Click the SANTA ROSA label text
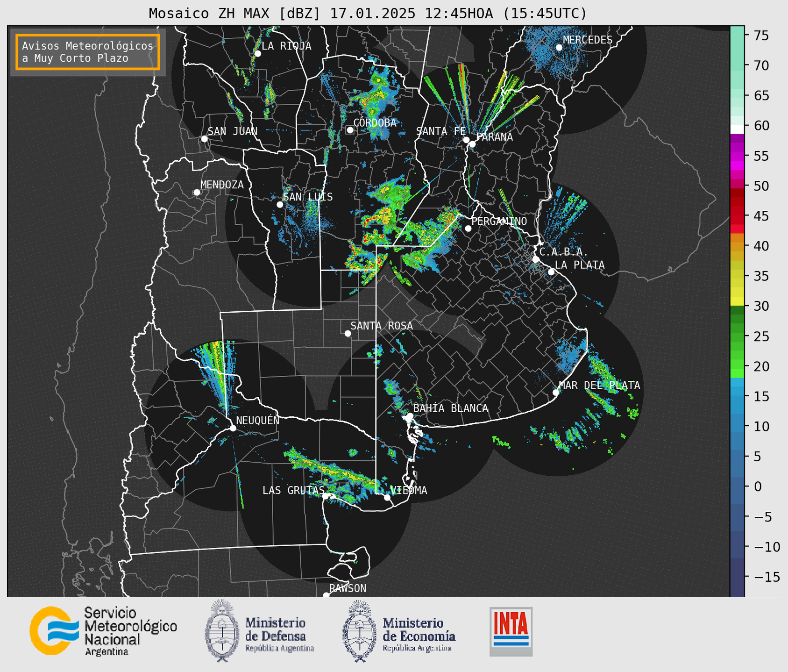Viewport: 788px width, 672px height. (x=382, y=326)
